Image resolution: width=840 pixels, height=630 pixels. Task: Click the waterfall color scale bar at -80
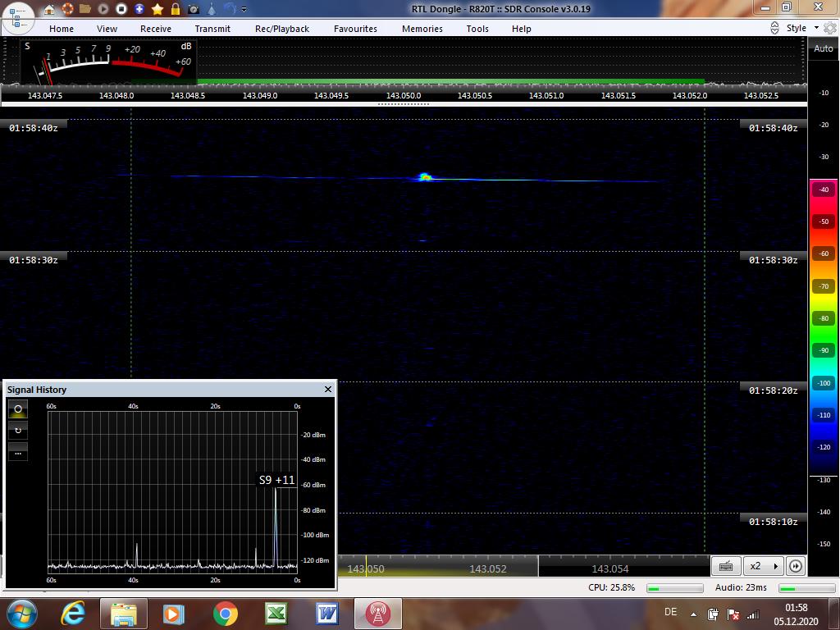824,318
